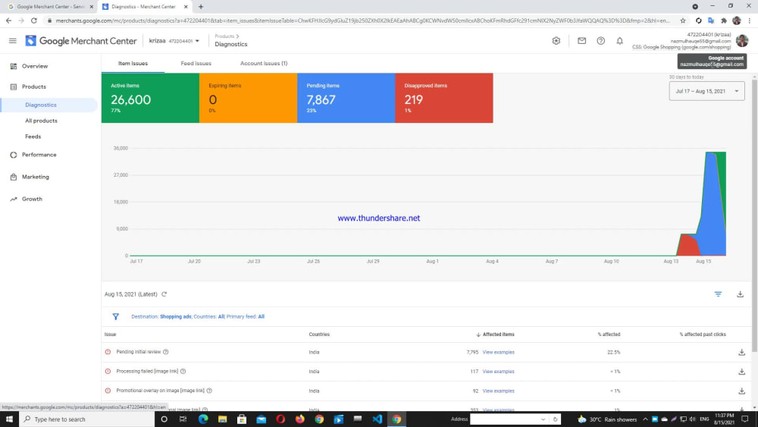758x427 pixels.
Task: Switch to the Feed issues tab
Action: click(x=196, y=63)
